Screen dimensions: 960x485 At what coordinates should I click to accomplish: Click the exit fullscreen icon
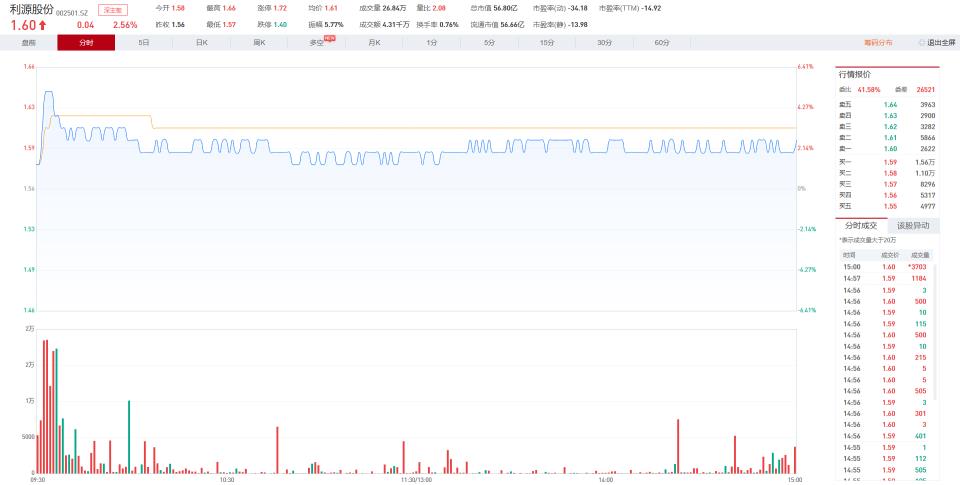tap(921, 43)
